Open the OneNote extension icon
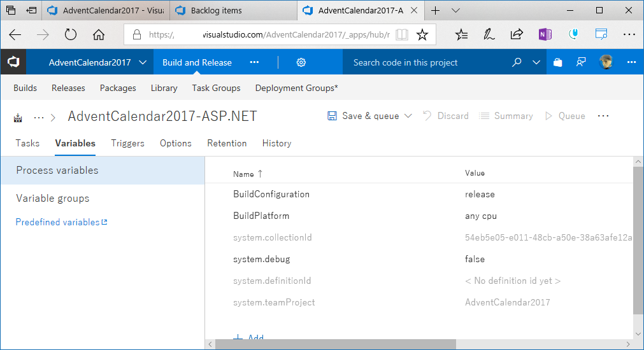This screenshot has width=644, height=350. 545,34
